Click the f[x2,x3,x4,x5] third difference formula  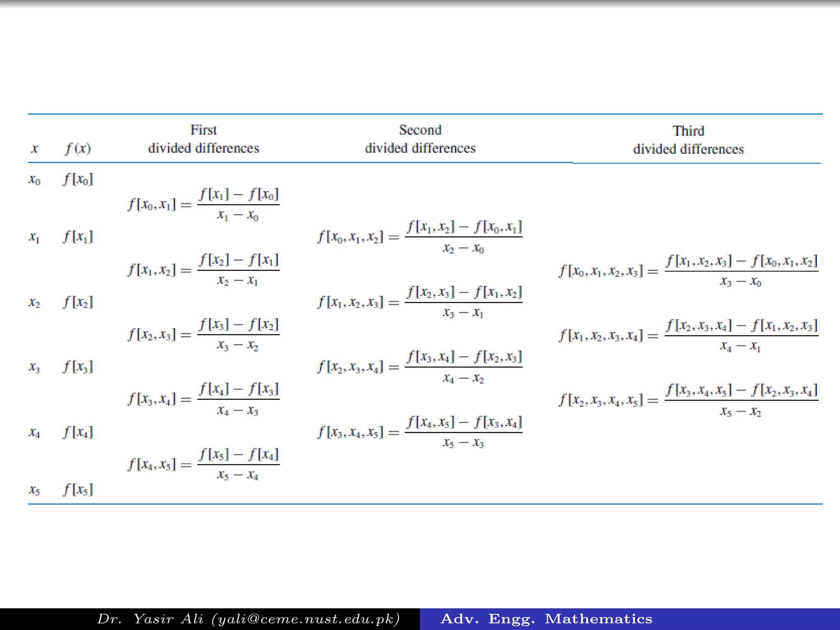[x=688, y=400]
